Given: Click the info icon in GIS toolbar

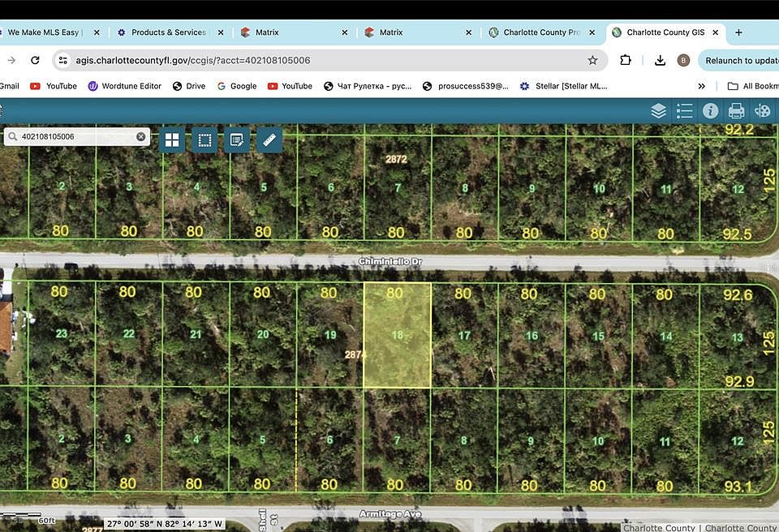Looking at the screenshot, I should [x=711, y=110].
